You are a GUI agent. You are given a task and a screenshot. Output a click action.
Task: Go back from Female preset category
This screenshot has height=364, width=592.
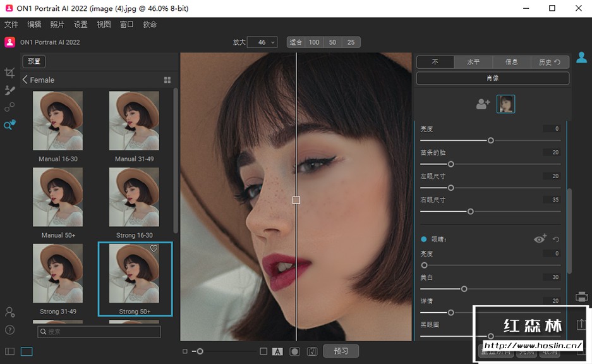[x=25, y=80]
